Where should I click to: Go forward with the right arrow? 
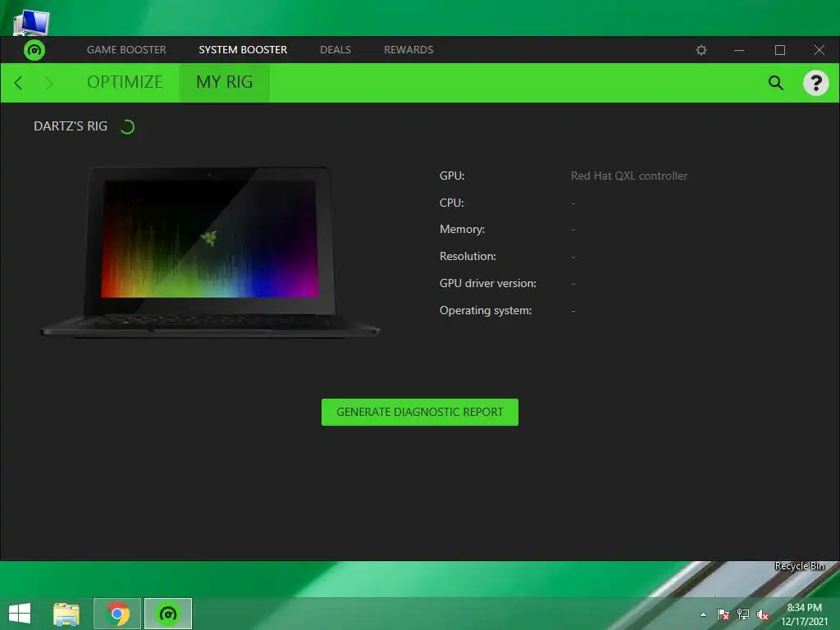point(48,83)
